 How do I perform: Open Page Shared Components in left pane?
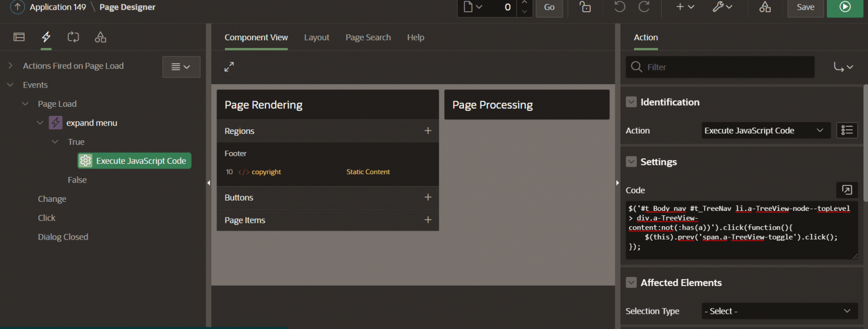(100, 37)
